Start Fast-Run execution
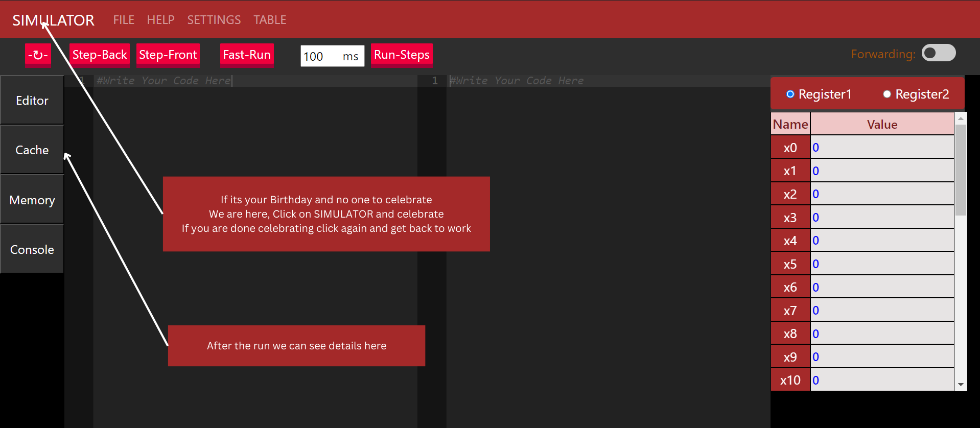This screenshot has height=428, width=980. [247, 55]
